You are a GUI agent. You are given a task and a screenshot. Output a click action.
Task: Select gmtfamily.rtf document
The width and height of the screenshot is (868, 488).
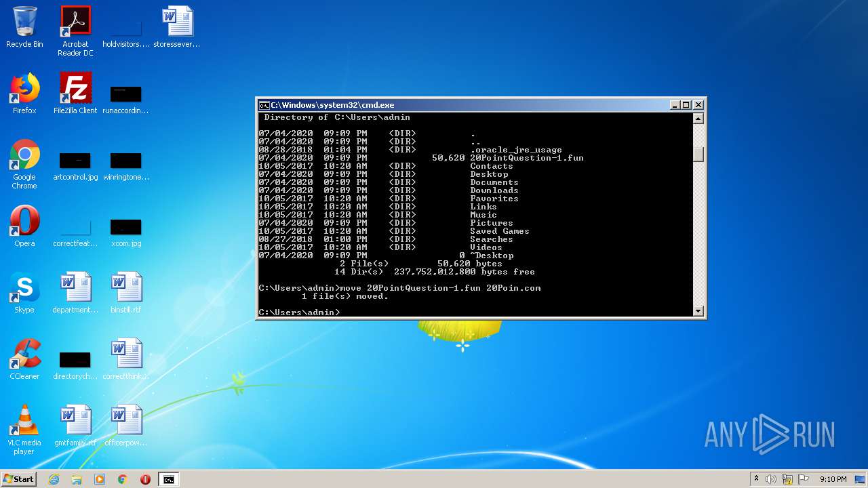(x=75, y=426)
